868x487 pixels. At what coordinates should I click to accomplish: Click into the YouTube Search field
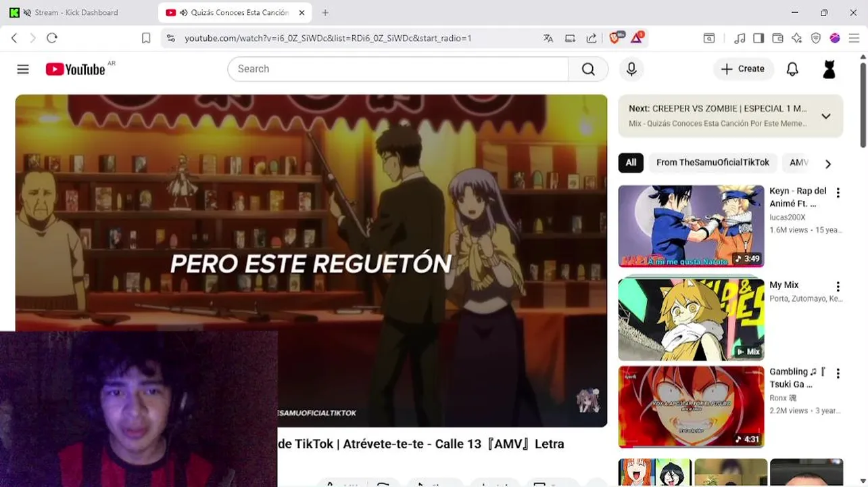click(x=399, y=69)
